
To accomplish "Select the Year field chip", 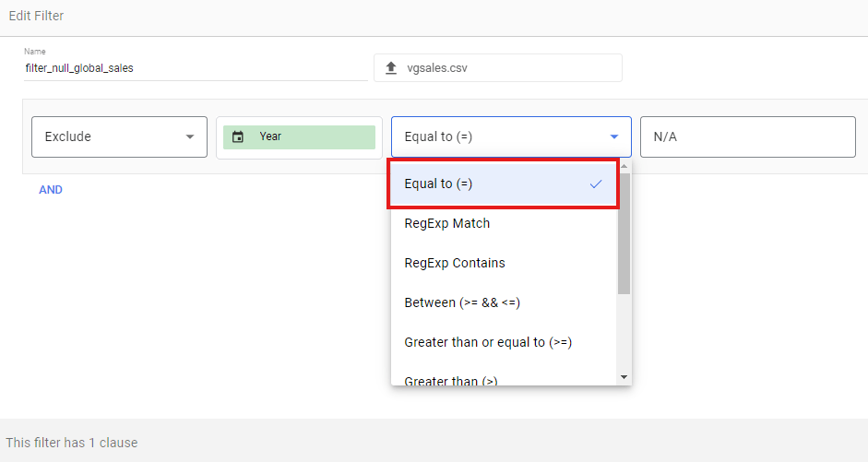I will click(299, 136).
